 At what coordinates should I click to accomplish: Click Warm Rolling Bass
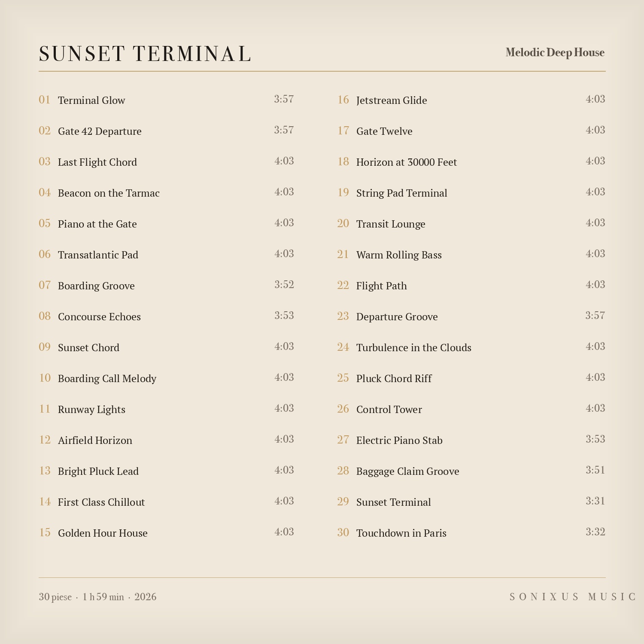pyautogui.click(x=399, y=255)
